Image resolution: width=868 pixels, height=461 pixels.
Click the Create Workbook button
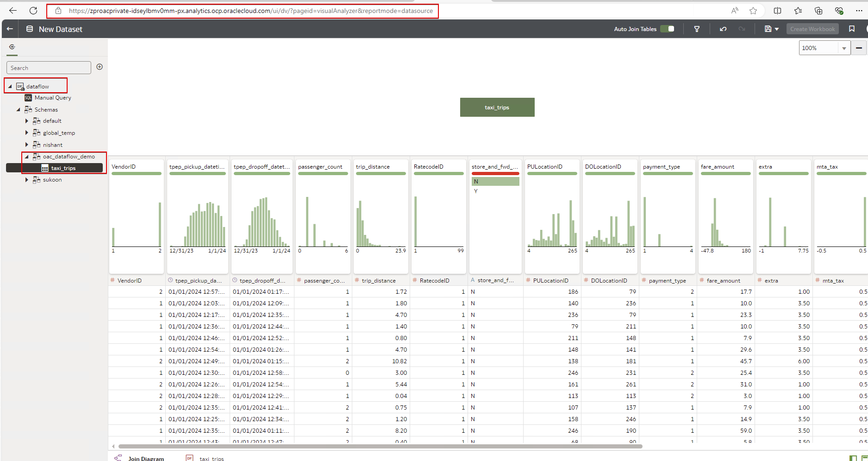(812, 29)
